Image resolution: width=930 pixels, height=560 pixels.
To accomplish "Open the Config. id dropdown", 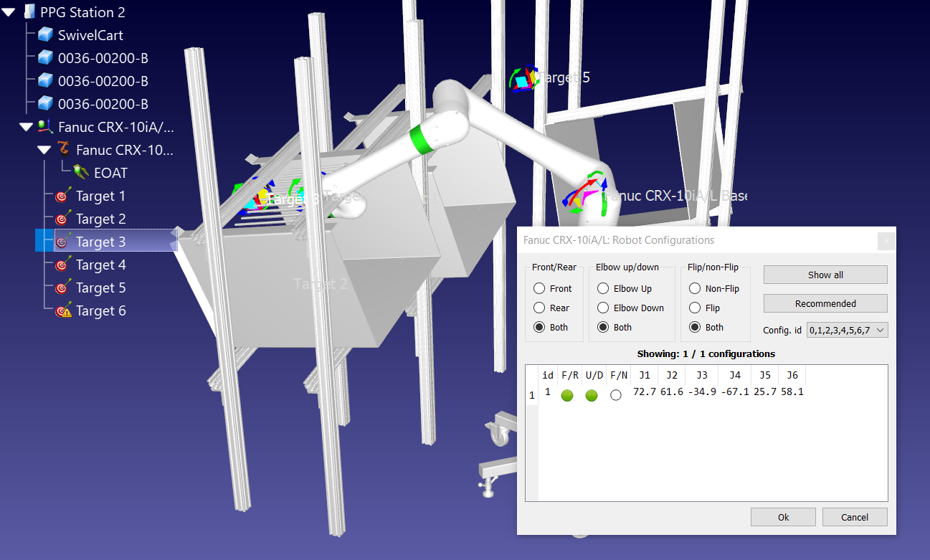I will [x=848, y=330].
